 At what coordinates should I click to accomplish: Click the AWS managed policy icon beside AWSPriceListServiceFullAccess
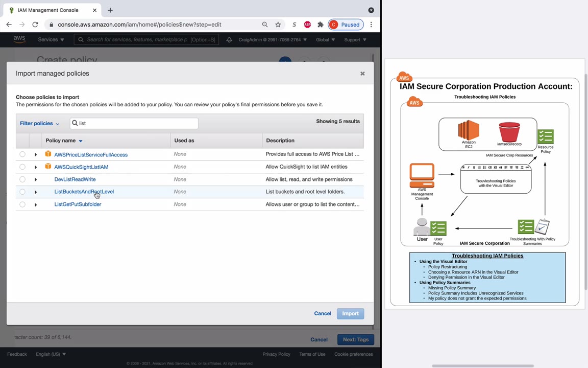point(48,153)
